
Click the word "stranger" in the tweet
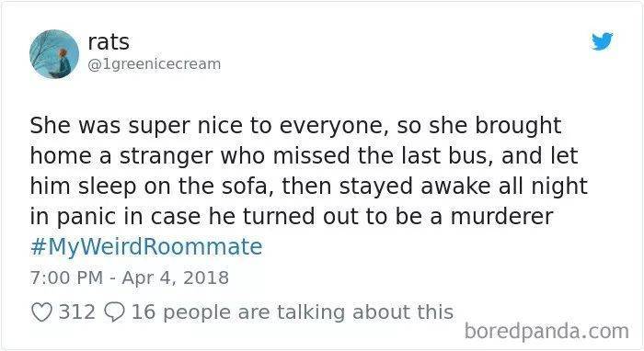point(167,157)
